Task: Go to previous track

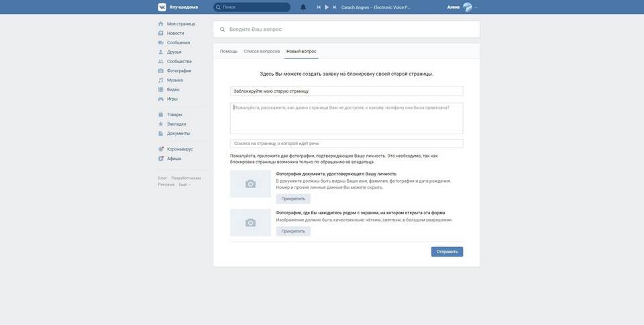Action: (319, 7)
